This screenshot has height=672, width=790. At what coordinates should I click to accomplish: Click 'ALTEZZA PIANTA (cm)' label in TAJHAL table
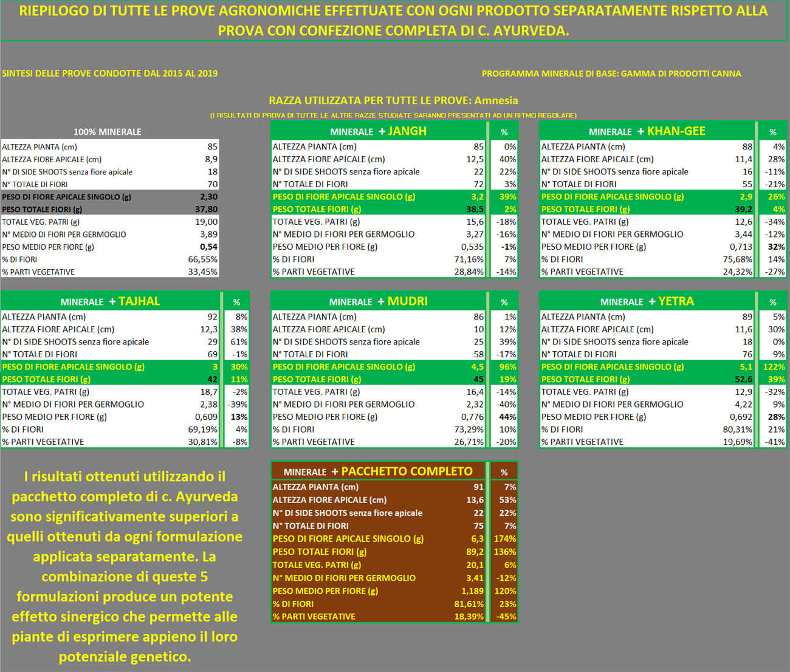point(44,317)
